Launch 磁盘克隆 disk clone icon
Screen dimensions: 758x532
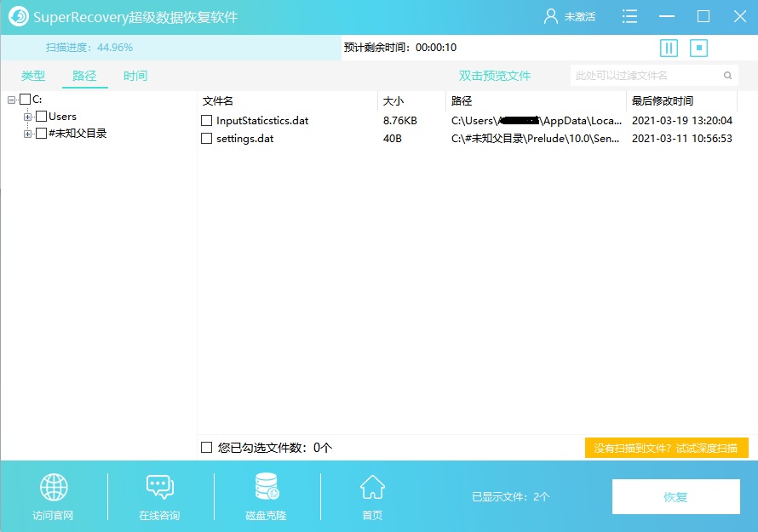click(267, 487)
